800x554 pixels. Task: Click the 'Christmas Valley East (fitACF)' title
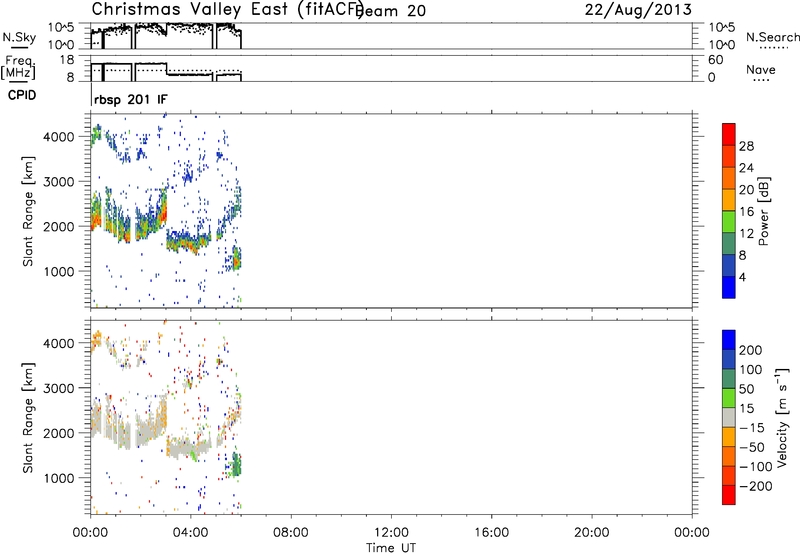coord(227,9)
